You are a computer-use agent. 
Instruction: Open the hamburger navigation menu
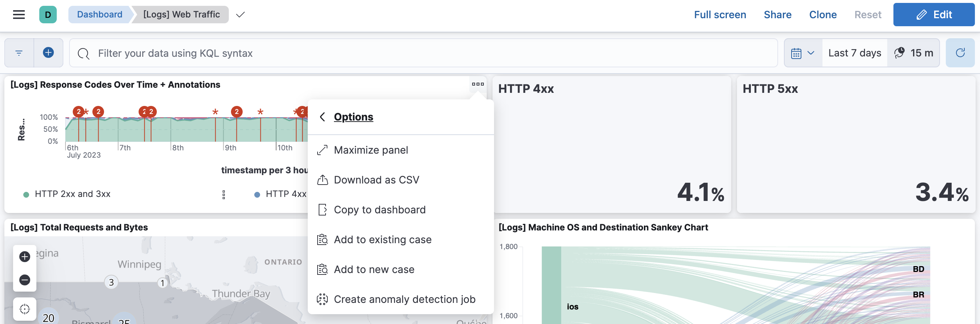tap(19, 15)
